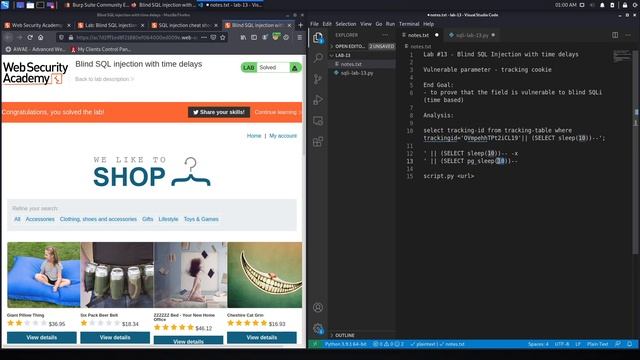Open Remote Explorer view in VS Code
640x360 pixels.
[x=318, y=121]
